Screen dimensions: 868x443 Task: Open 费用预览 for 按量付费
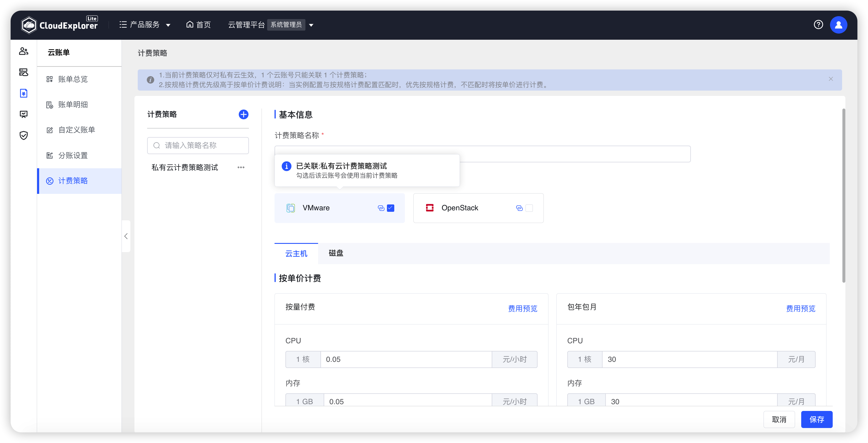click(522, 308)
